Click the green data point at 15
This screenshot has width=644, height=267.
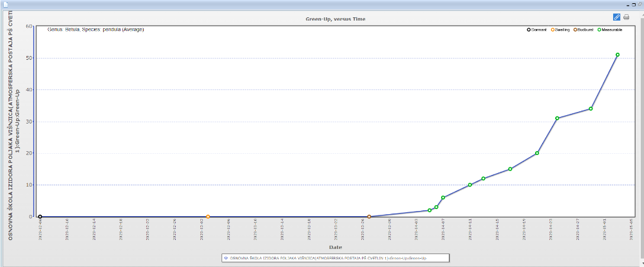pyautogui.click(x=510, y=169)
